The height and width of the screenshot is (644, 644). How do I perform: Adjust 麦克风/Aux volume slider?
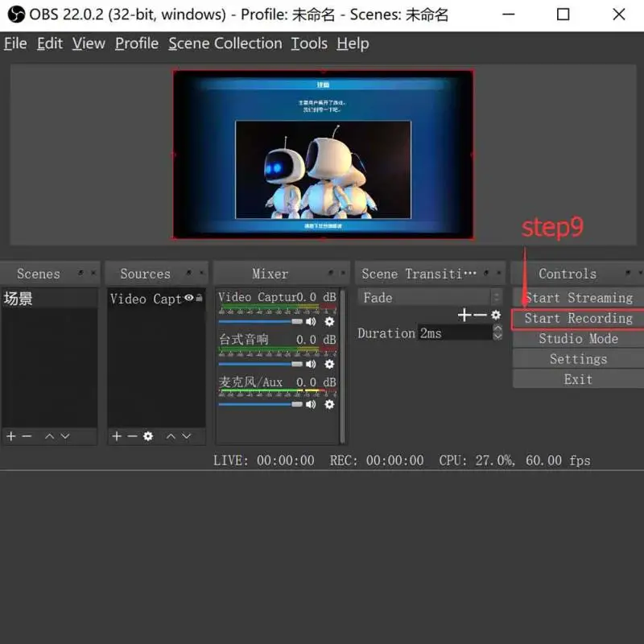click(x=260, y=404)
